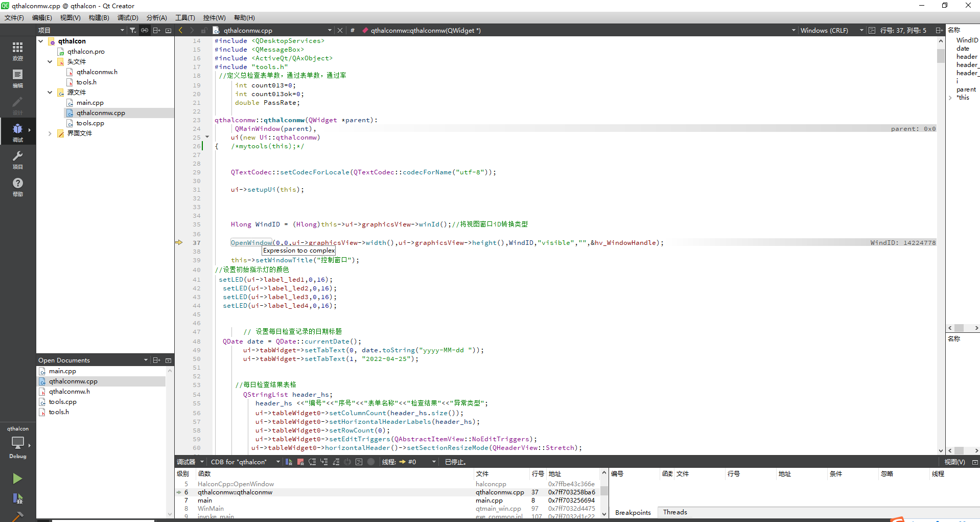This screenshot has height=522, width=980.
Task: Expand the *this variable in locals
Action: pyautogui.click(x=950, y=98)
